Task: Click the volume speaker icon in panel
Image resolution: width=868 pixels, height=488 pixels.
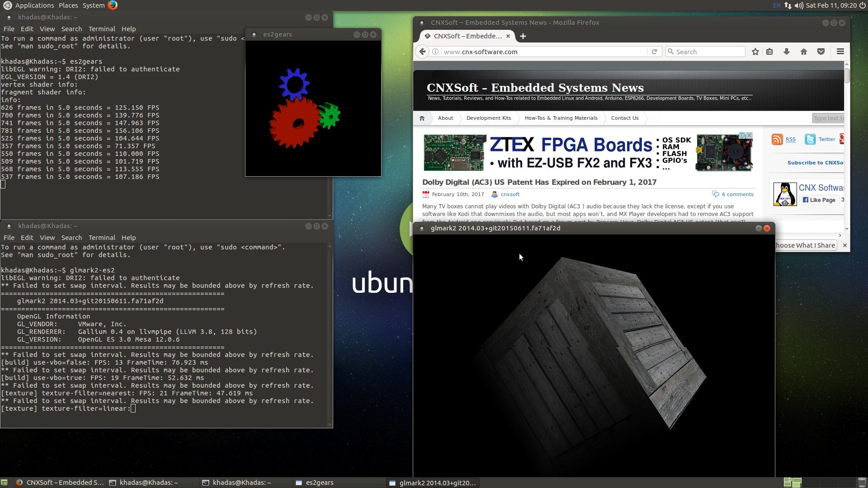Action: [799, 5]
